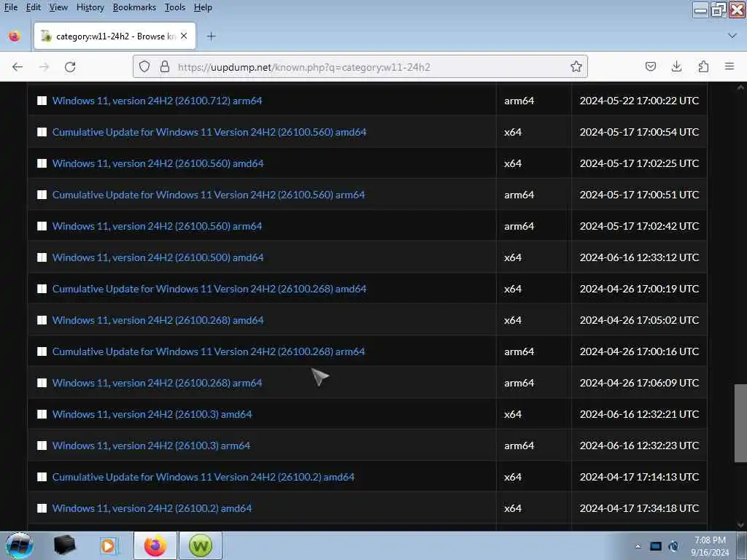Screen dimensions: 747x560
Task: Open Firefox View pinned icon
Action: pos(15,36)
